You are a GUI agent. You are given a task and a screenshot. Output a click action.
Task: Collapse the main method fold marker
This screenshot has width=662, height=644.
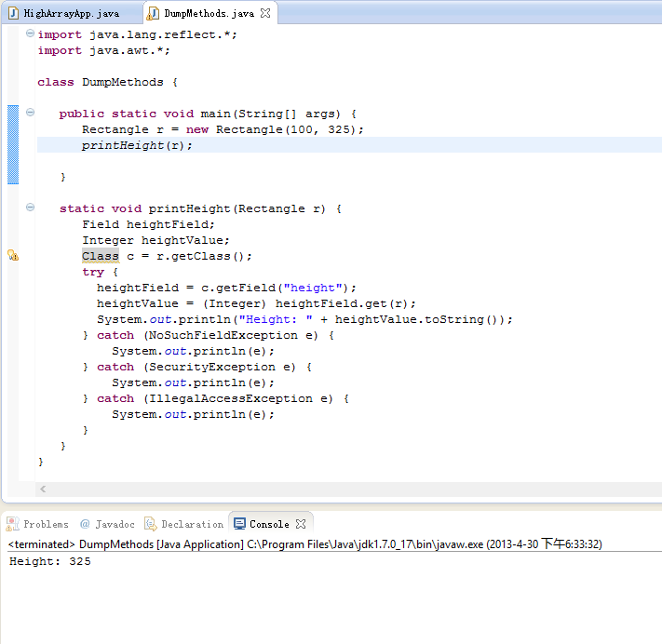pyautogui.click(x=30, y=113)
